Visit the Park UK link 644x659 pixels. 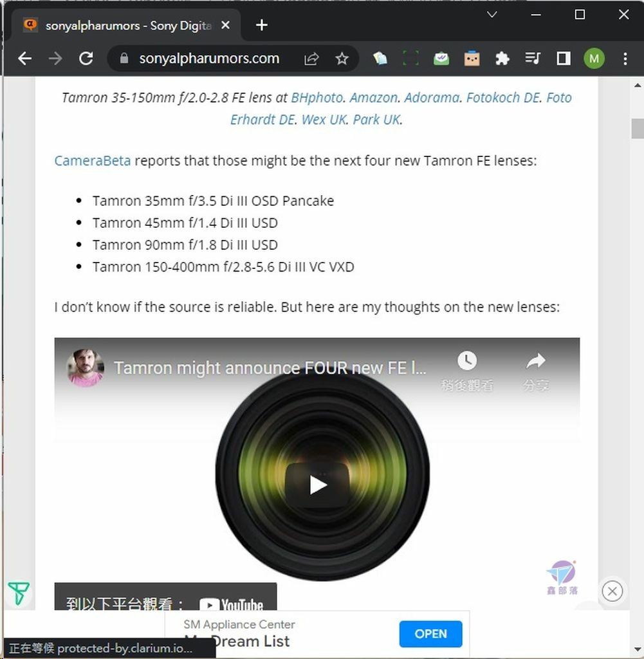pyautogui.click(x=377, y=119)
